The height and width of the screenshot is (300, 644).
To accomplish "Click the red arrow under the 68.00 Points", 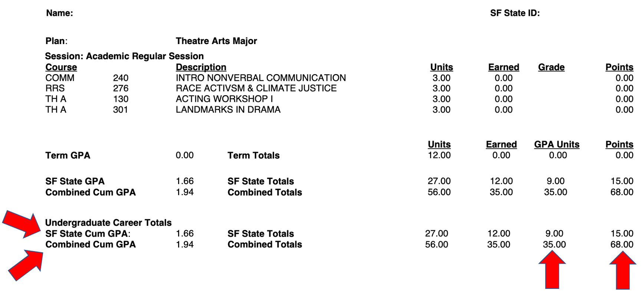I will 623,270.
